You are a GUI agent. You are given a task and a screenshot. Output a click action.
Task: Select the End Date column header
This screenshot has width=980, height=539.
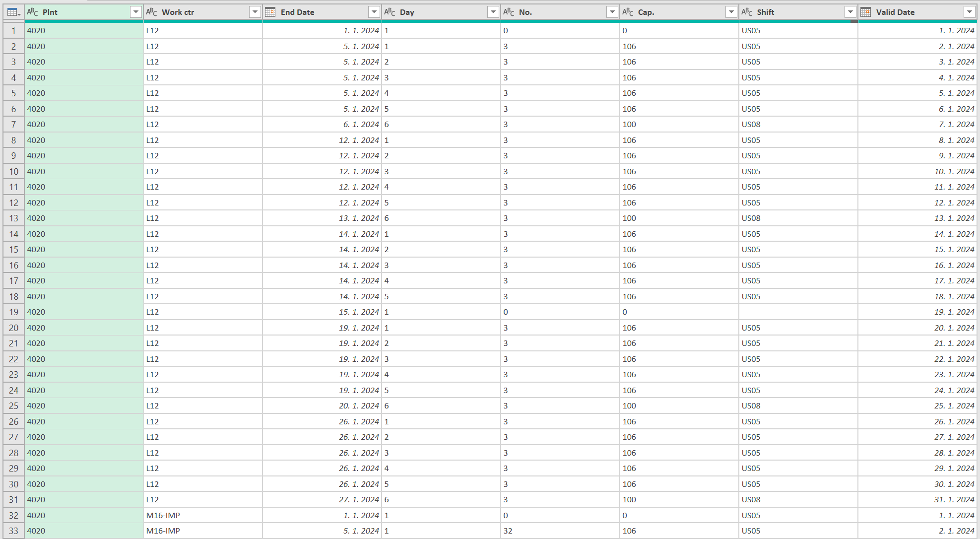[x=322, y=12]
